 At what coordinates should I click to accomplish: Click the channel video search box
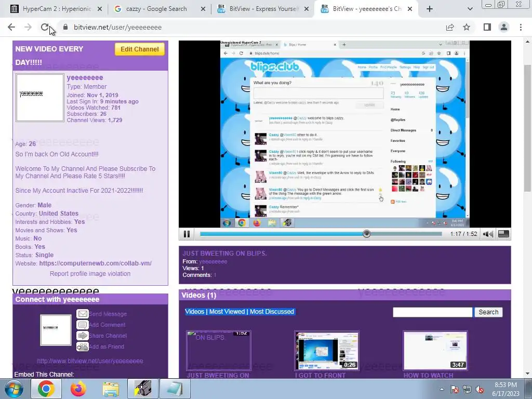(432, 312)
